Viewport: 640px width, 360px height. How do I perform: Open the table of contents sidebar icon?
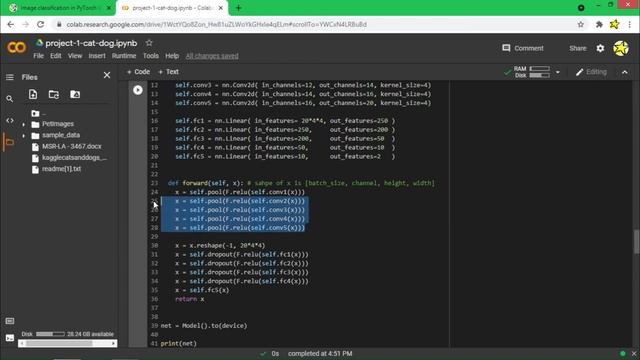click(x=9, y=77)
